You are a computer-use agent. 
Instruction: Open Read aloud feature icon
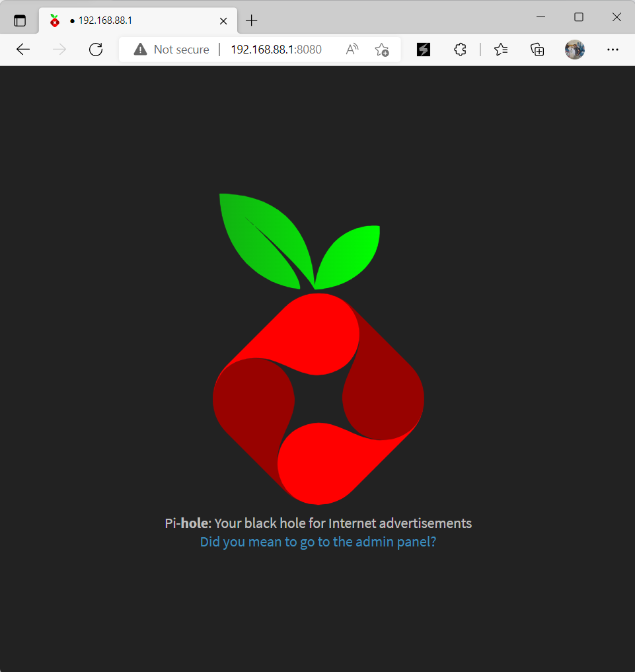point(352,50)
